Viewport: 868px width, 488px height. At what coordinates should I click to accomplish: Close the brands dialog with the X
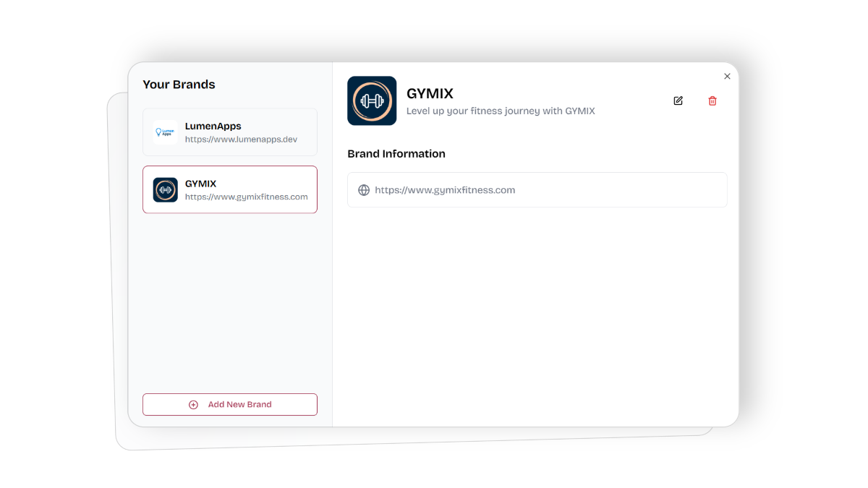point(727,76)
